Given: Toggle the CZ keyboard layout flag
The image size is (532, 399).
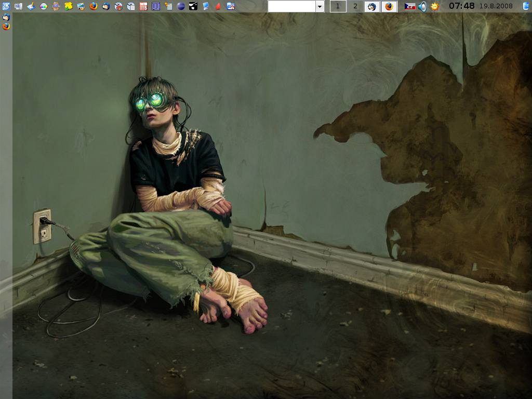Looking at the screenshot, I should [x=410, y=6].
